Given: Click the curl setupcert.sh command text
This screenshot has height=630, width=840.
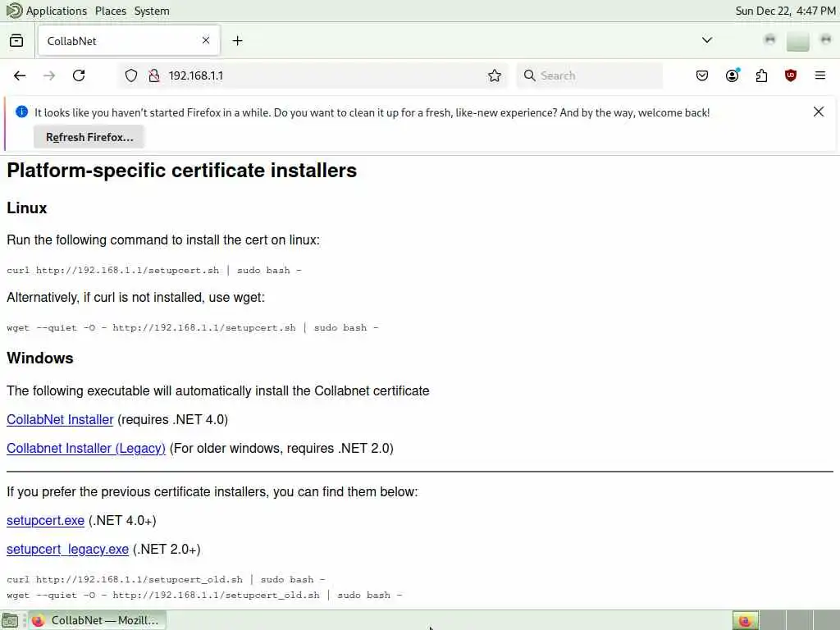Looking at the screenshot, I should (153, 271).
